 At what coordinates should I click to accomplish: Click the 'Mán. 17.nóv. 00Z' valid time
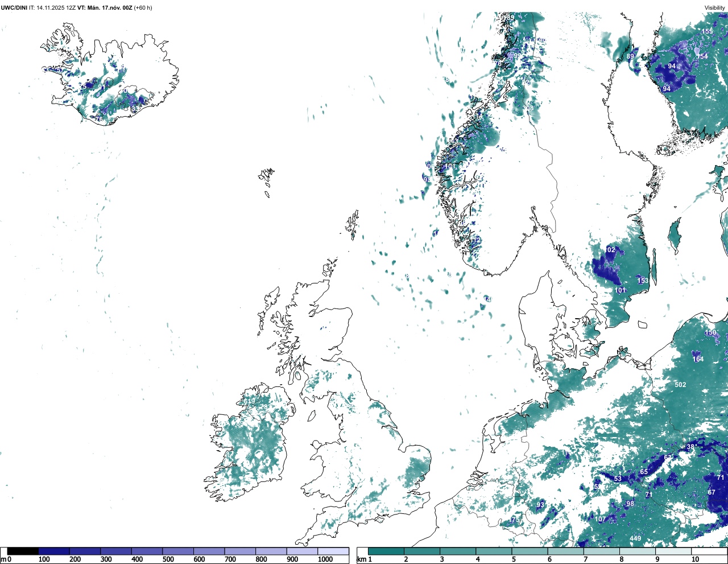click(x=109, y=7)
